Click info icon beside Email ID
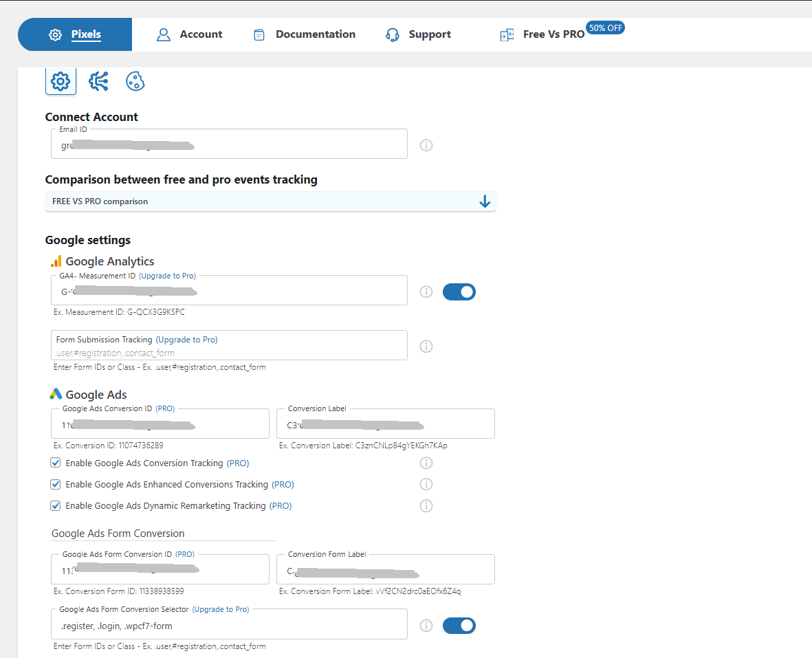 pos(426,145)
